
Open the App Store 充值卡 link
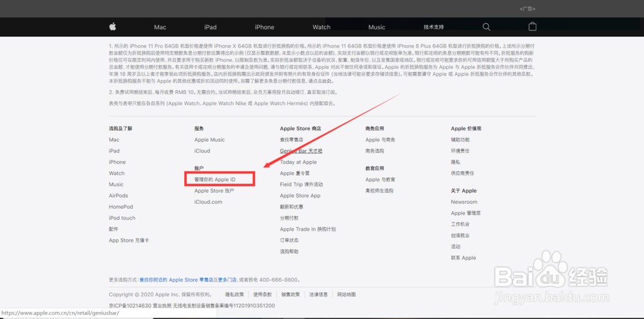click(129, 240)
